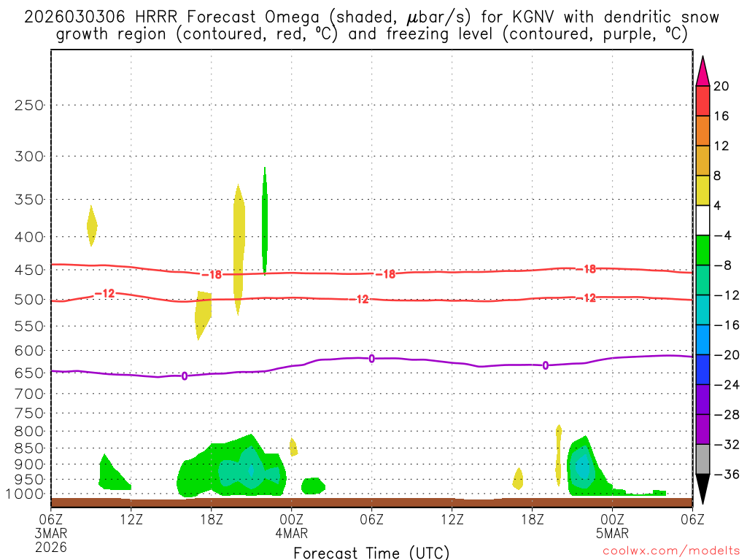Click the leftmost purple 0 freezing label
Screen dimensions: 747x560
(185, 376)
